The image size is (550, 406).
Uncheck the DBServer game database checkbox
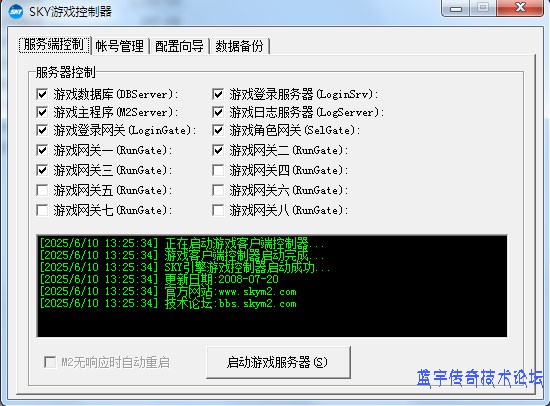click(42, 94)
